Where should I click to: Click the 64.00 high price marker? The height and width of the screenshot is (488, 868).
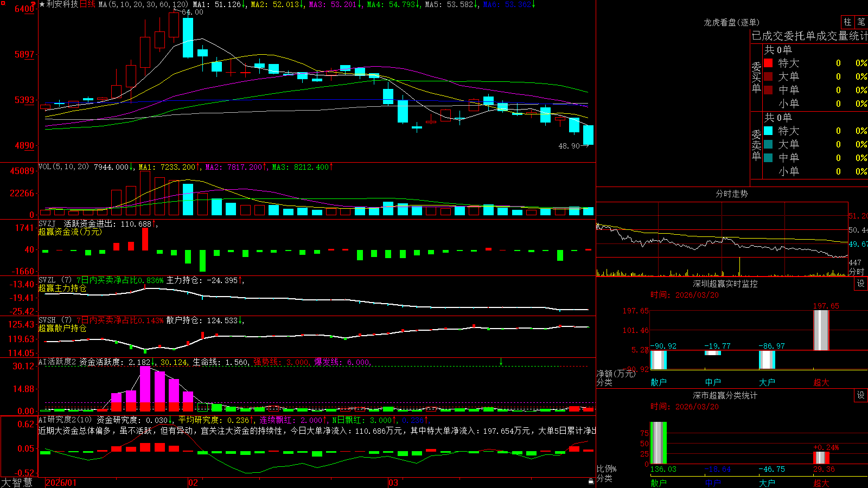[x=193, y=12]
